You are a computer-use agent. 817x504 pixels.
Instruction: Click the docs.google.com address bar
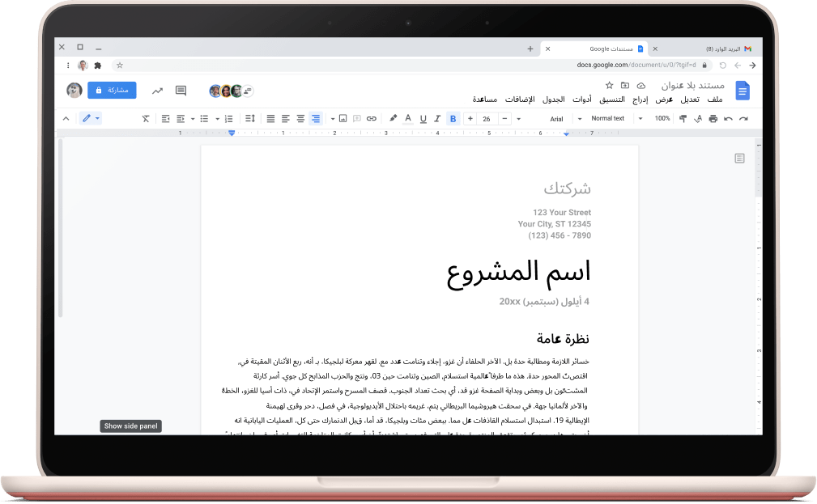pyautogui.click(x=411, y=66)
